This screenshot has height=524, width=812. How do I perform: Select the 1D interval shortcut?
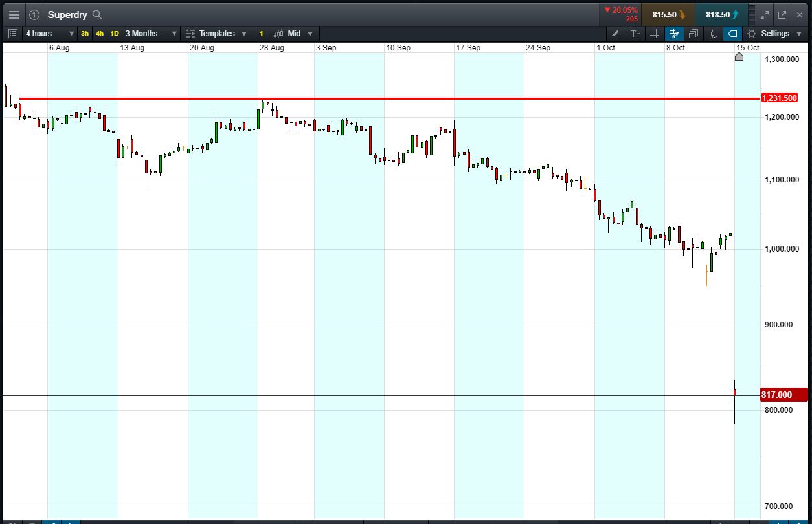pos(115,34)
